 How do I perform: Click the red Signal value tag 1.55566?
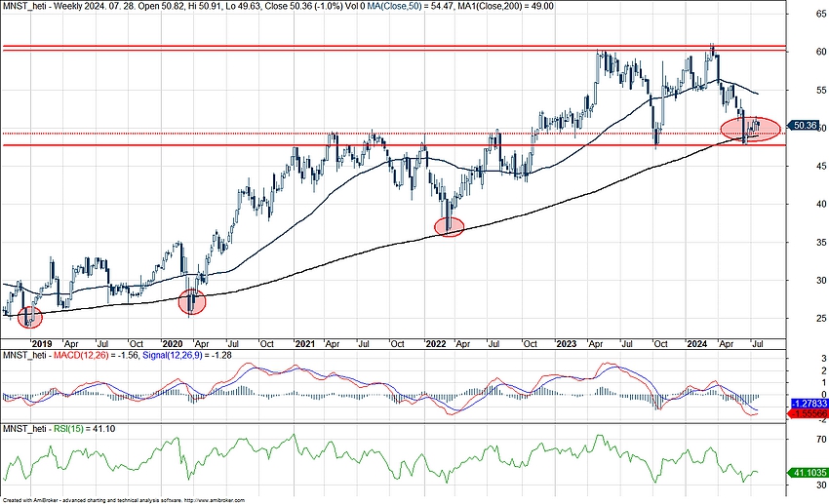pos(804,414)
